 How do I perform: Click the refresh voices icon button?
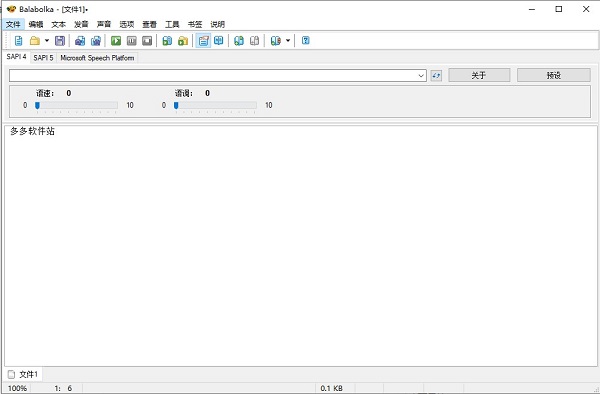pyautogui.click(x=436, y=75)
